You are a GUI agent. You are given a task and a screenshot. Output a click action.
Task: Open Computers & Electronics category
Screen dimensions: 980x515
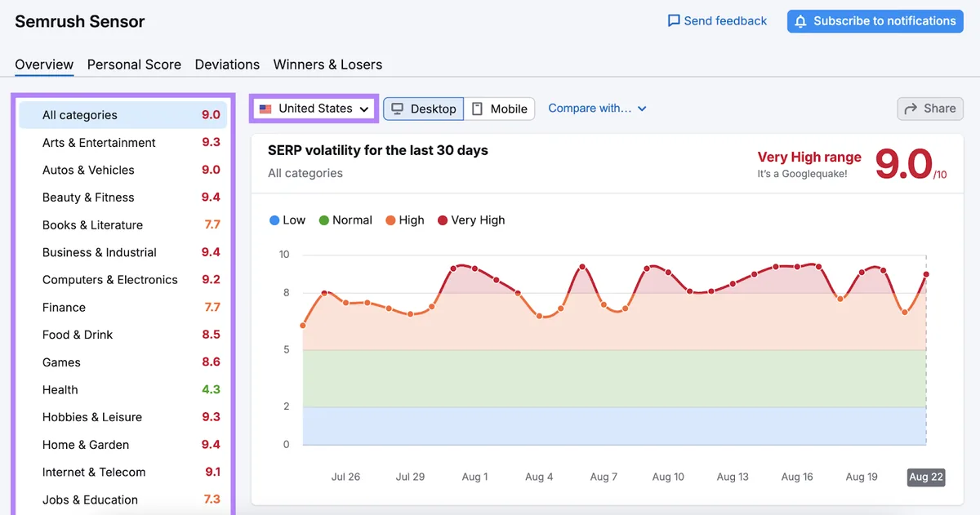click(122, 280)
